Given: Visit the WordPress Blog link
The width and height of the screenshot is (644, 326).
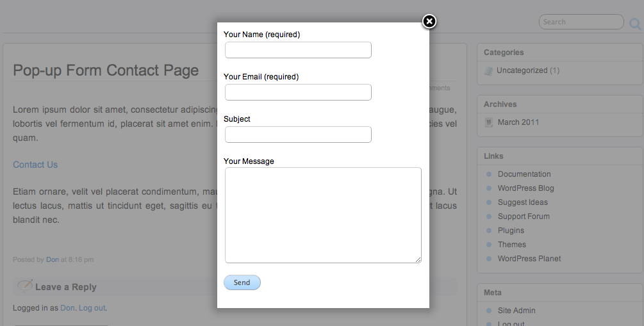Looking at the screenshot, I should pyautogui.click(x=525, y=188).
